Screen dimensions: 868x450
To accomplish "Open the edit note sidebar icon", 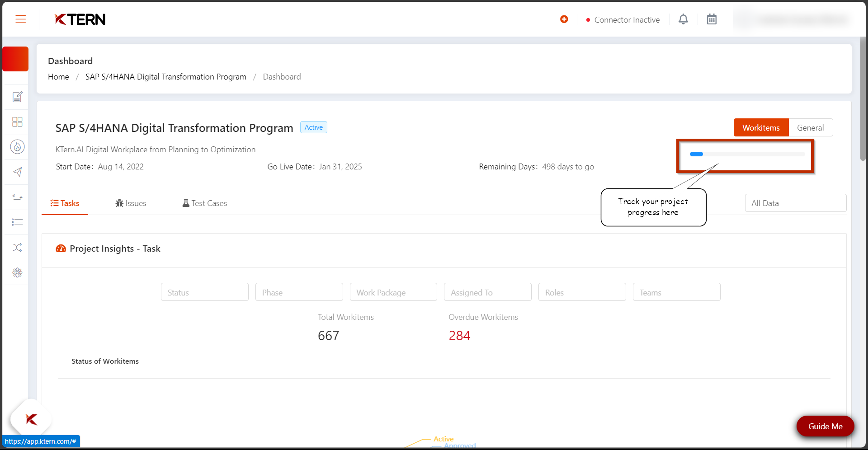I will click(x=17, y=97).
